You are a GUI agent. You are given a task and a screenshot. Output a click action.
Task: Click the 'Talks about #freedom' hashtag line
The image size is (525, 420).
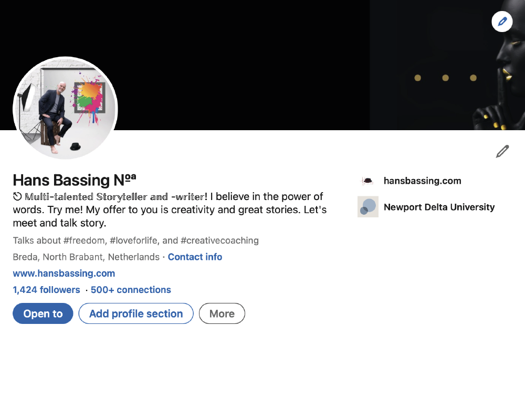(x=135, y=240)
